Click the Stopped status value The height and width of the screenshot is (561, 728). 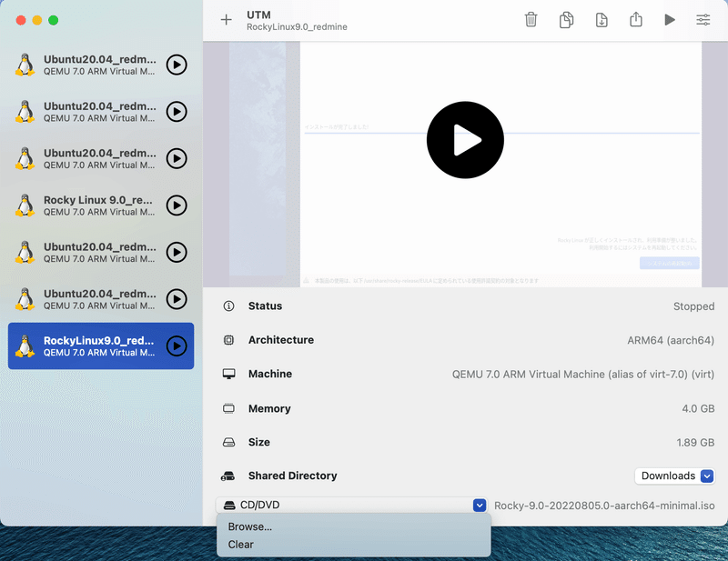coord(693,306)
